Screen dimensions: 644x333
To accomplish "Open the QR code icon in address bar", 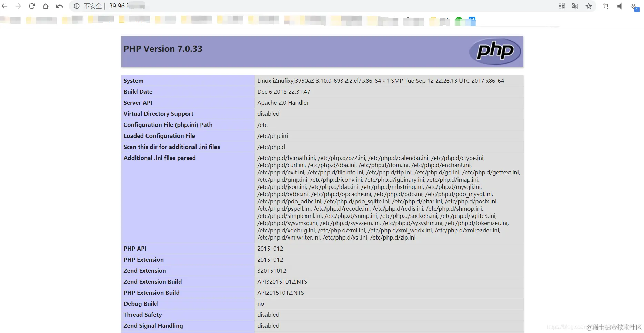I will [x=562, y=6].
